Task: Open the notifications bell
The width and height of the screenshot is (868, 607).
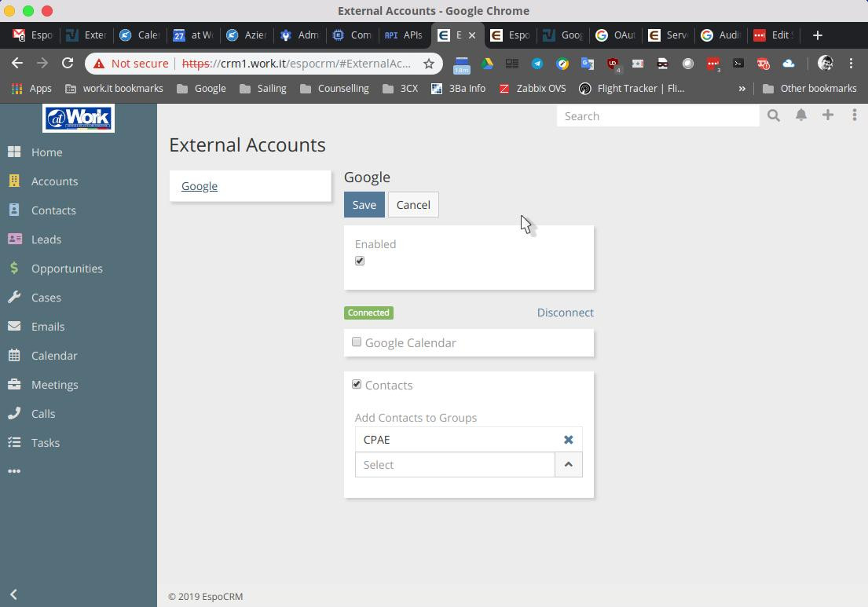Action: pos(801,115)
